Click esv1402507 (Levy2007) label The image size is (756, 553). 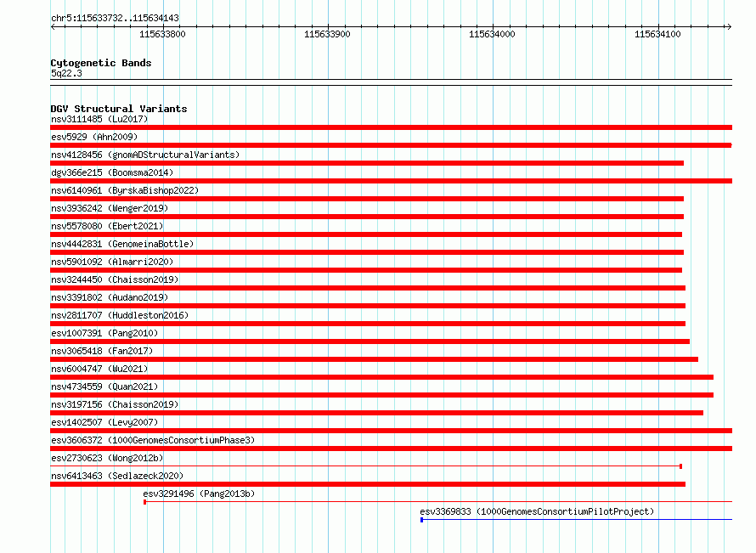[104, 422]
